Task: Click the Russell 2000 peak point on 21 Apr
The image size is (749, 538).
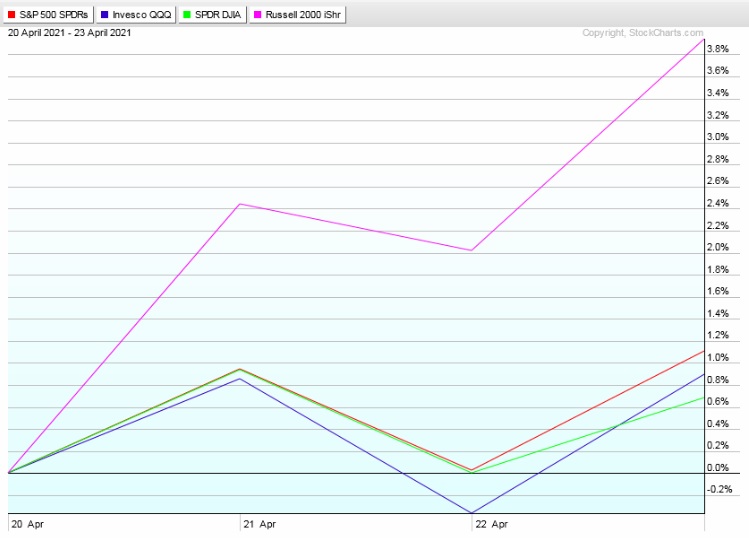Action: pos(240,204)
